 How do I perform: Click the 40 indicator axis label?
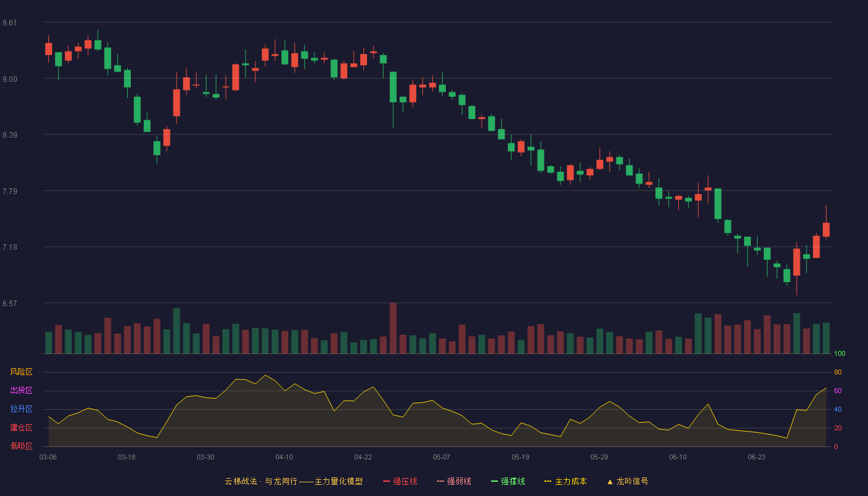pos(838,409)
